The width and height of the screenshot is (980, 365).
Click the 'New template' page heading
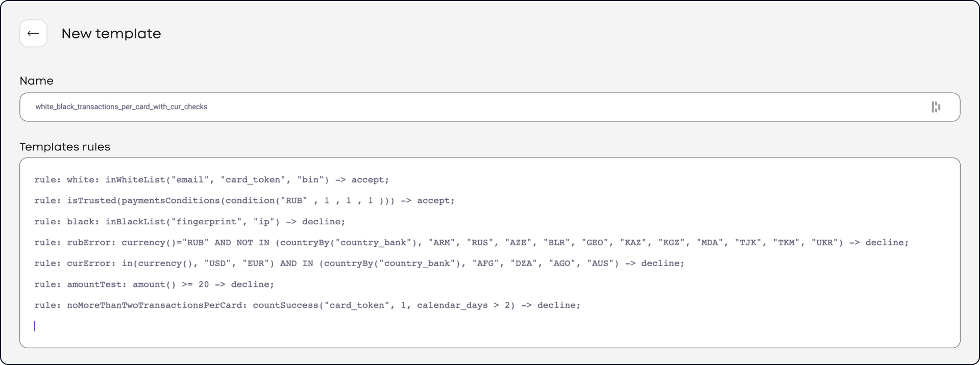111,34
